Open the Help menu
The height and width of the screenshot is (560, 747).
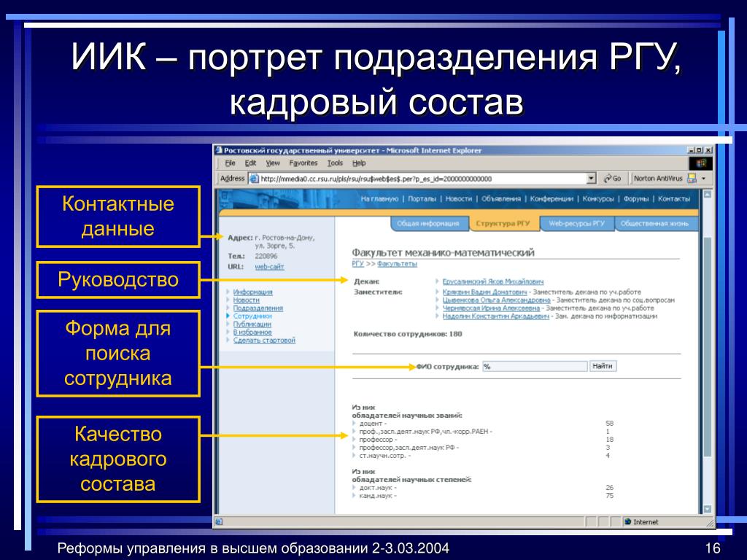pyautogui.click(x=359, y=163)
